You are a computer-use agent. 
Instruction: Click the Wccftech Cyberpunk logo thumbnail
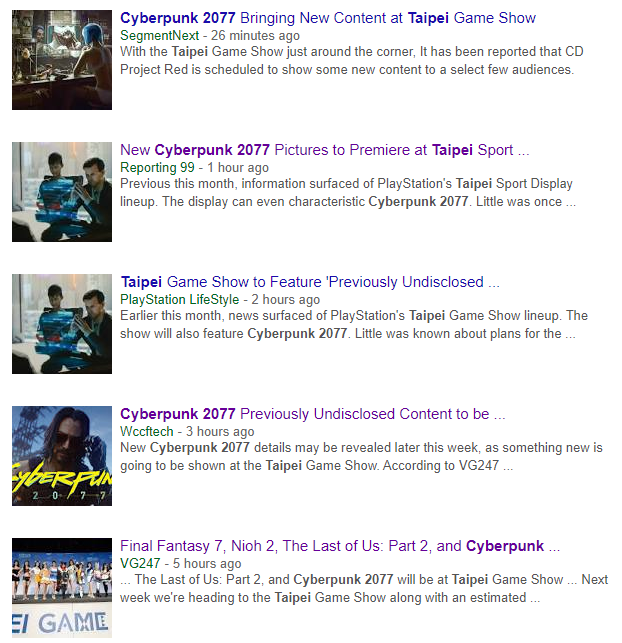coord(62,456)
